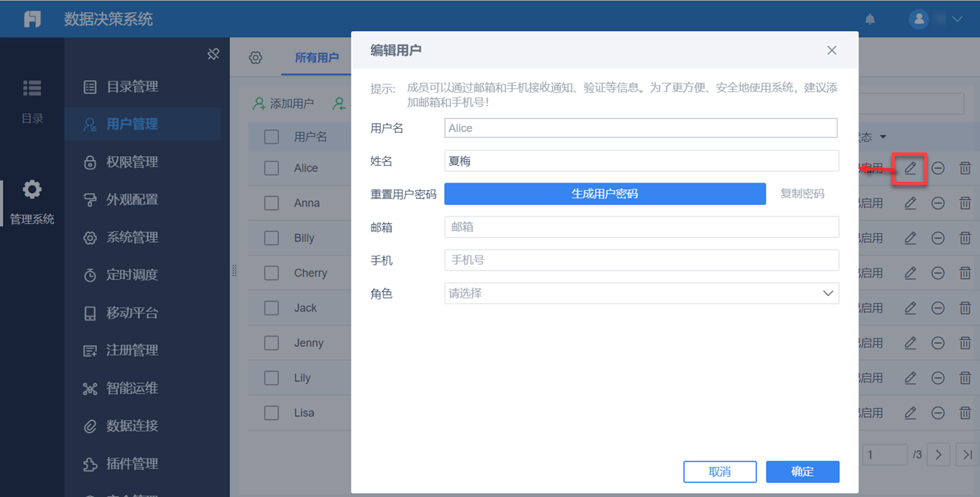This screenshot has width=980, height=497.
Task: Click the disable icon for Lily
Action: [938, 378]
